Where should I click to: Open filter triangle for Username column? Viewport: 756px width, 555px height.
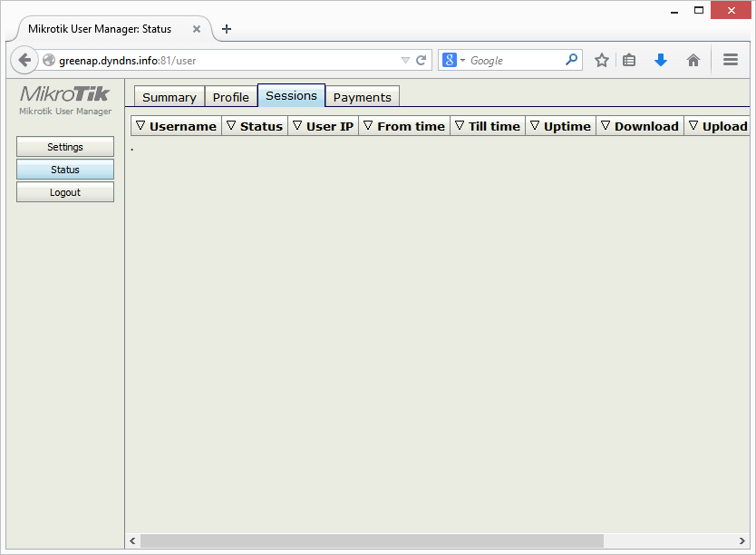[141, 125]
